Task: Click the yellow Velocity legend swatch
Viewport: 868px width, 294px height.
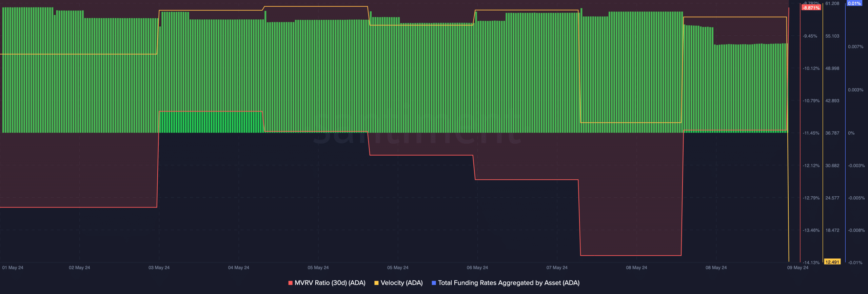Action: coord(376,283)
